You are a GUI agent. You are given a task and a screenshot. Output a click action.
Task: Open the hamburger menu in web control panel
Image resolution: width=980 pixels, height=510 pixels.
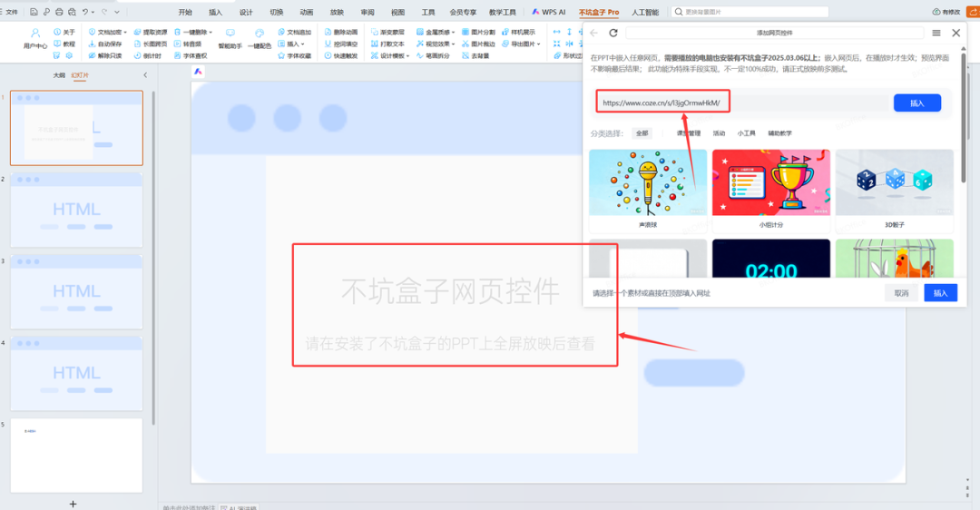(936, 34)
